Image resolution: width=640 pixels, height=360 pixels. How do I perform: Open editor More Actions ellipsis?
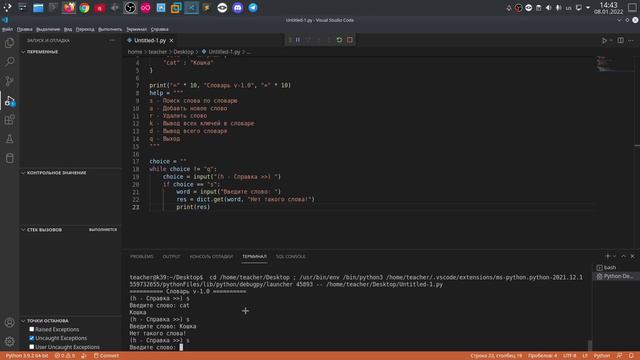tap(631, 40)
